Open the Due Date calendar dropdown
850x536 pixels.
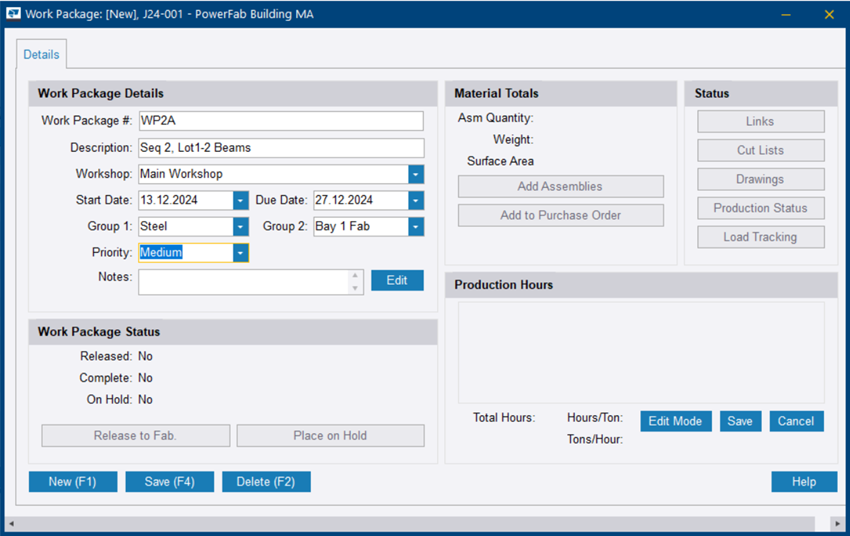[416, 200]
